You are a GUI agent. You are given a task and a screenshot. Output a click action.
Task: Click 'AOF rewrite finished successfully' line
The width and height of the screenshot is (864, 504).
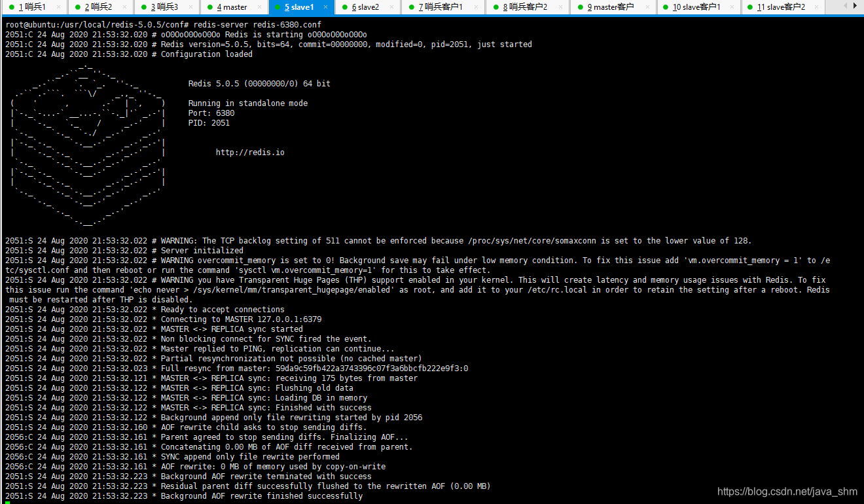(x=184, y=496)
